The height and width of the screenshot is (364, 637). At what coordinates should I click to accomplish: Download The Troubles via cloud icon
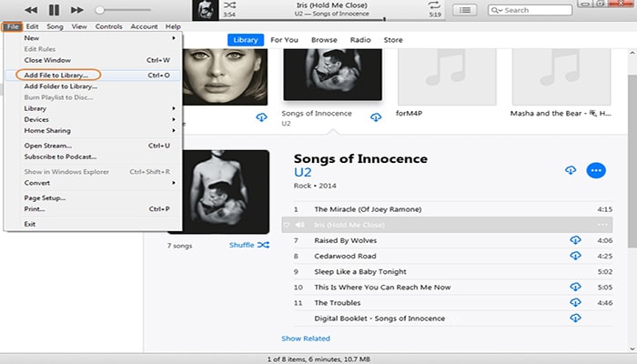(x=575, y=302)
